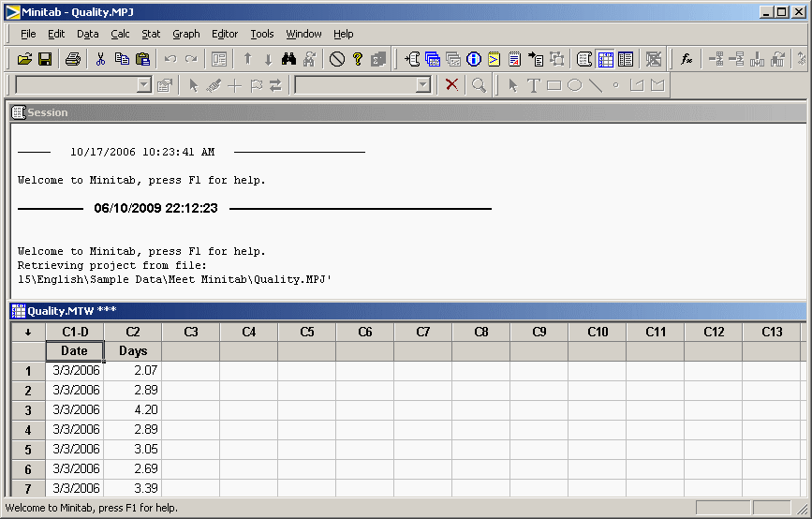
Task: Toggle data entry direction arrow in worksheet corner
Action: 28,332
